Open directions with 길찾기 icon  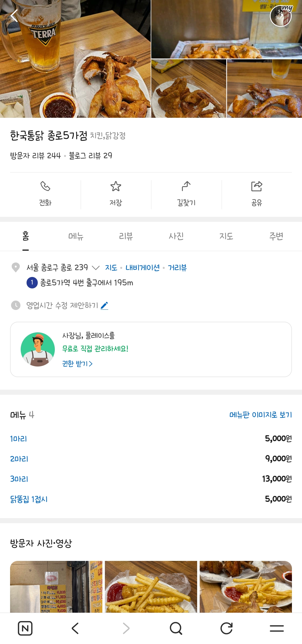pos(186,186)
